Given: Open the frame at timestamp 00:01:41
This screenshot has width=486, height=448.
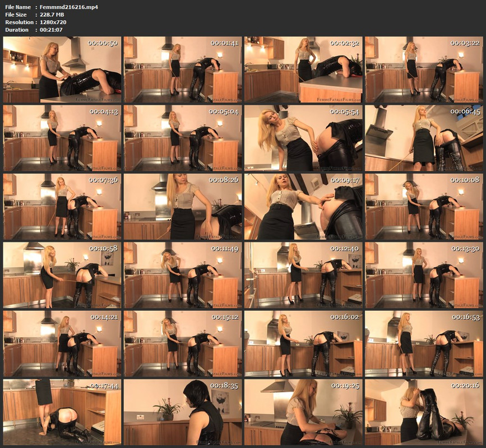Looking at the screenshot, I should coord(183,69).
